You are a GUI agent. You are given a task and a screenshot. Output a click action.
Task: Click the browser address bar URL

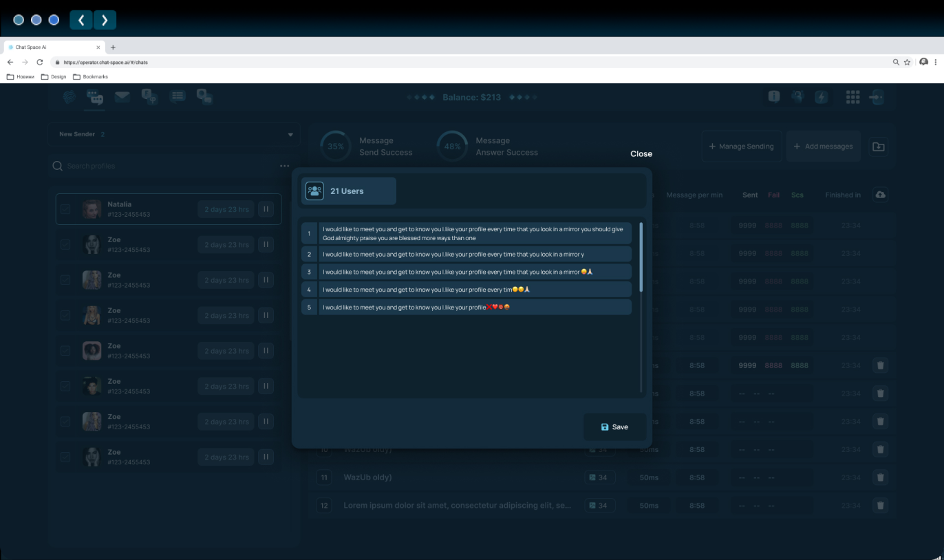click(105, 62)
